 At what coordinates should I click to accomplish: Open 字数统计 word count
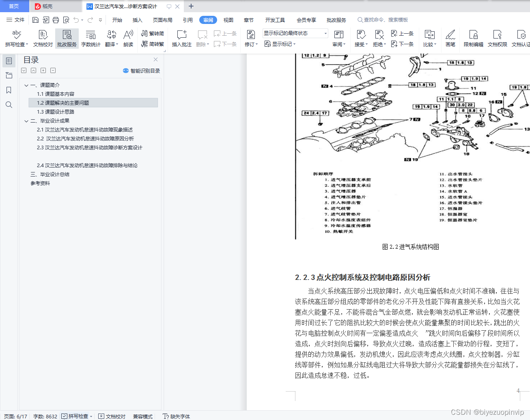pos(91,39)
